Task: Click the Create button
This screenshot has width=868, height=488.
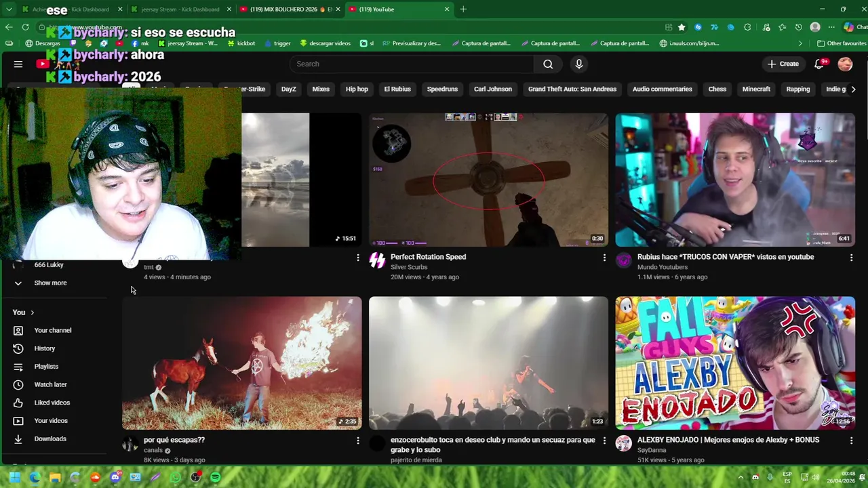Action: [783, 64]
